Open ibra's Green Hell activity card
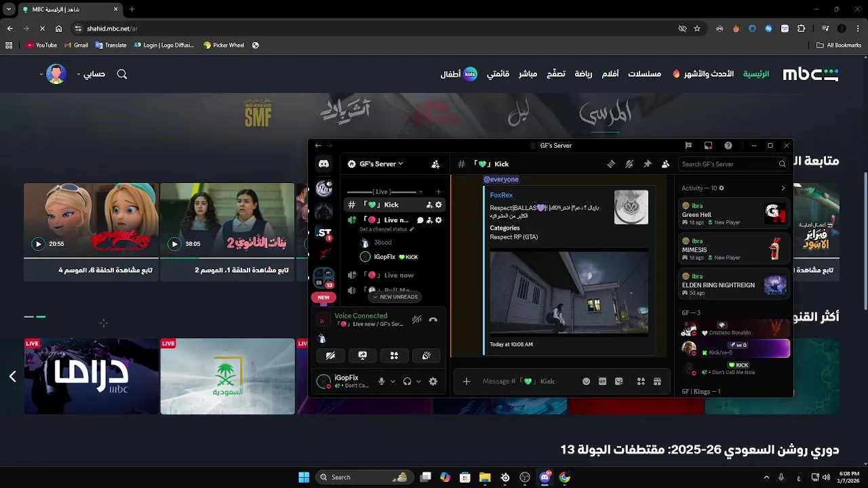The height and width of the screenshot is (488, 868). pos(734,213)
